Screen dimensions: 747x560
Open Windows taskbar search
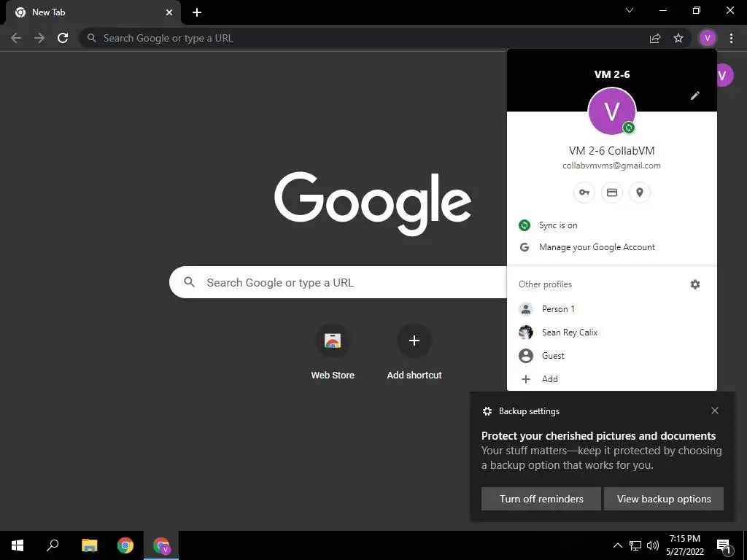point(53,545)
